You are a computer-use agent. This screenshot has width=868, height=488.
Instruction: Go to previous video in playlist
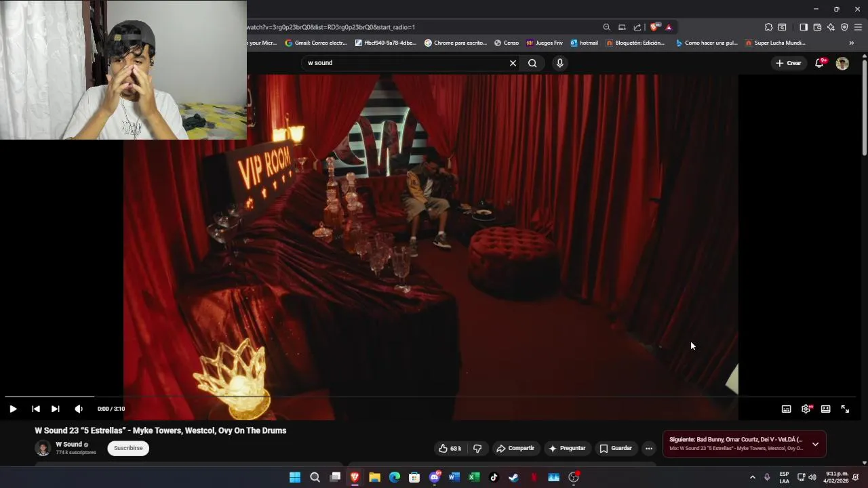pos(36,409)
